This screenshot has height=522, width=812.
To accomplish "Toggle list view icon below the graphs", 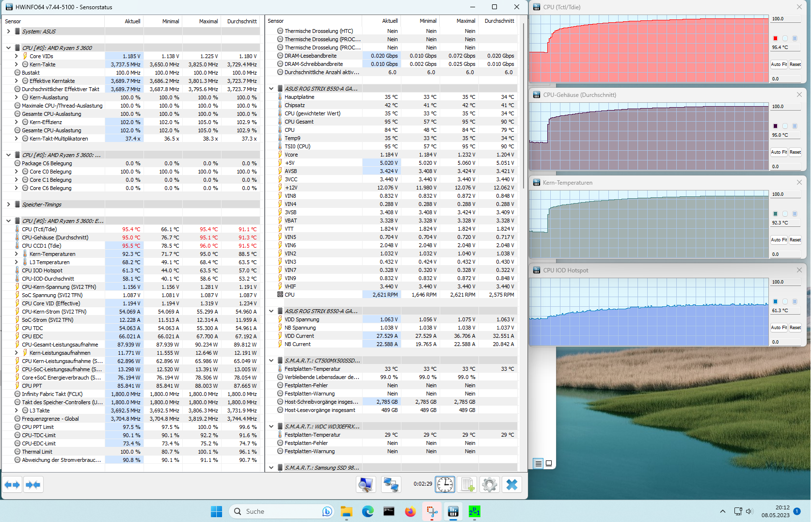I will pos(538,463).
